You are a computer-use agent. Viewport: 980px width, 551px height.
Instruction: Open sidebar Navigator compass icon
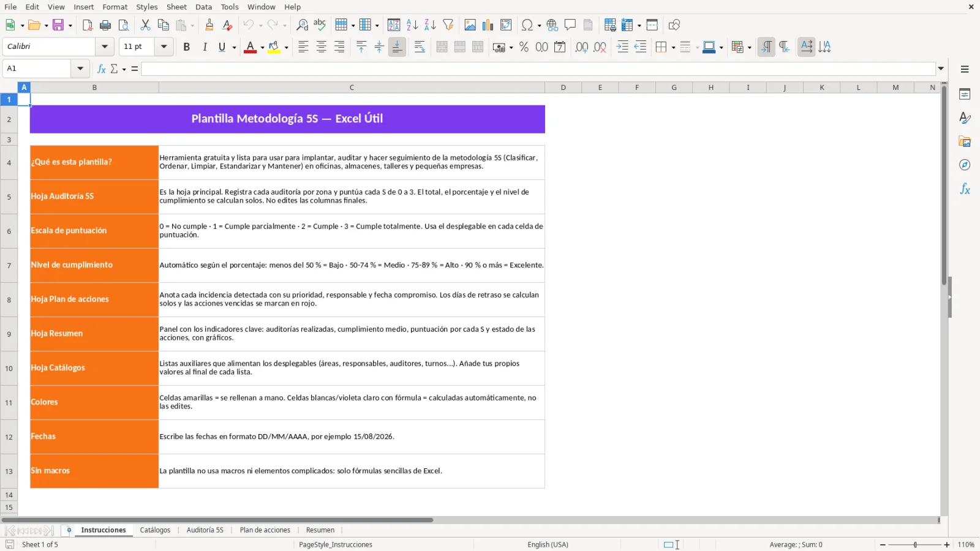[x=965, y=165]
